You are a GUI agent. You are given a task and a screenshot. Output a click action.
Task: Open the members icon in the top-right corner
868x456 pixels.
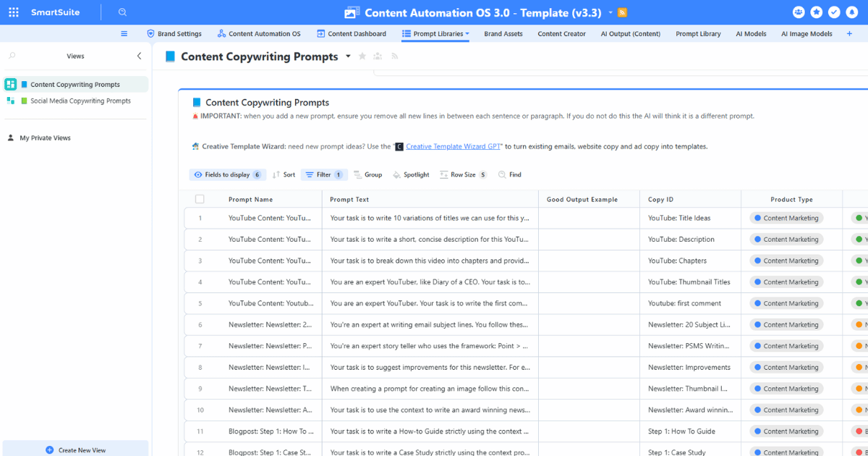click(x=799, y=12)
